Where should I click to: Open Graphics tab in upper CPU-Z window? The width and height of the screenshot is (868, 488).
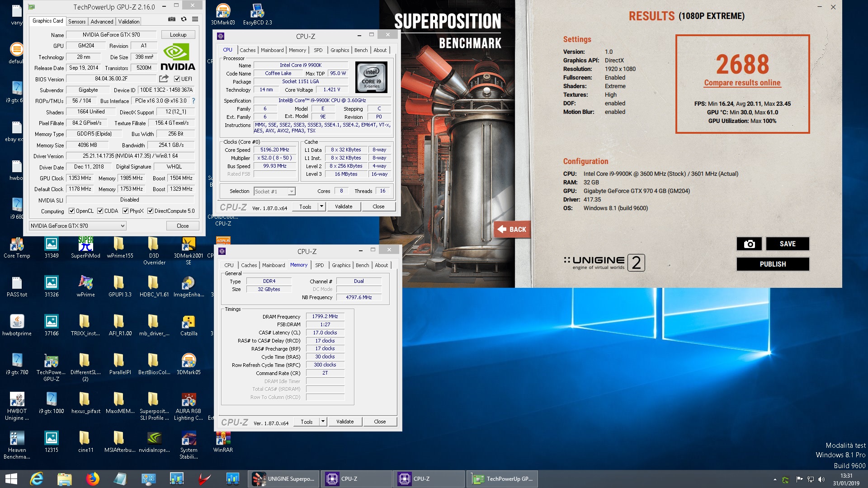(x=340, y=50)
